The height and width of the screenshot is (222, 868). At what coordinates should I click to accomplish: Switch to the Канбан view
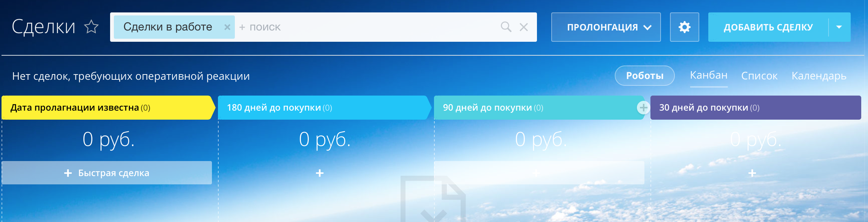709,76
